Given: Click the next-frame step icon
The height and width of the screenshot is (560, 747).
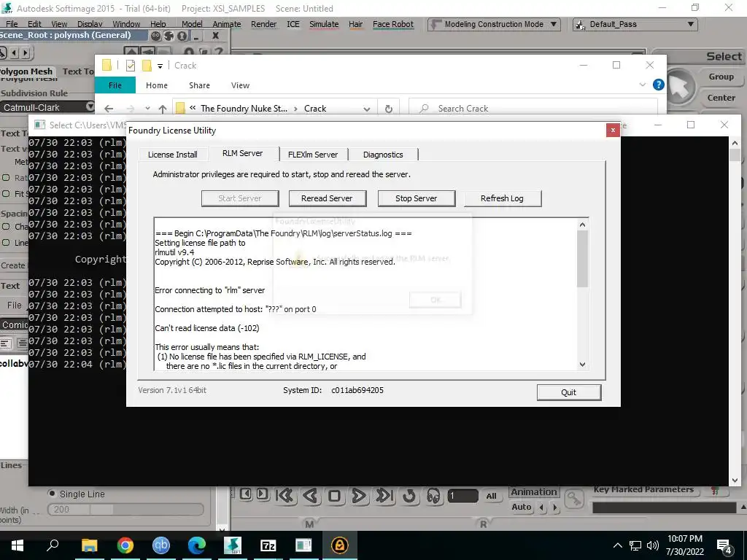Looking at the screenshot, I should [x=262, y=494].
